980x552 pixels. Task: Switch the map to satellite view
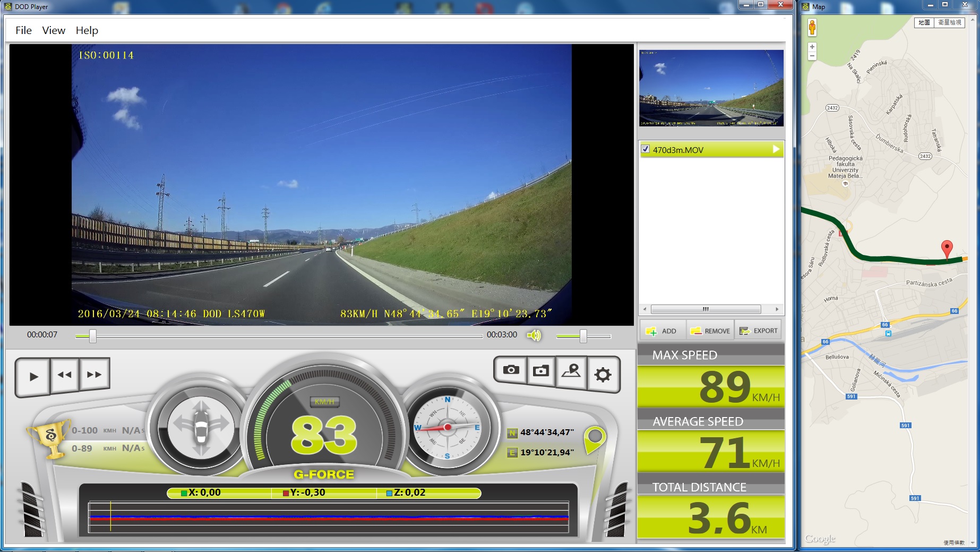pyautogui.click(x=949, y=22)
